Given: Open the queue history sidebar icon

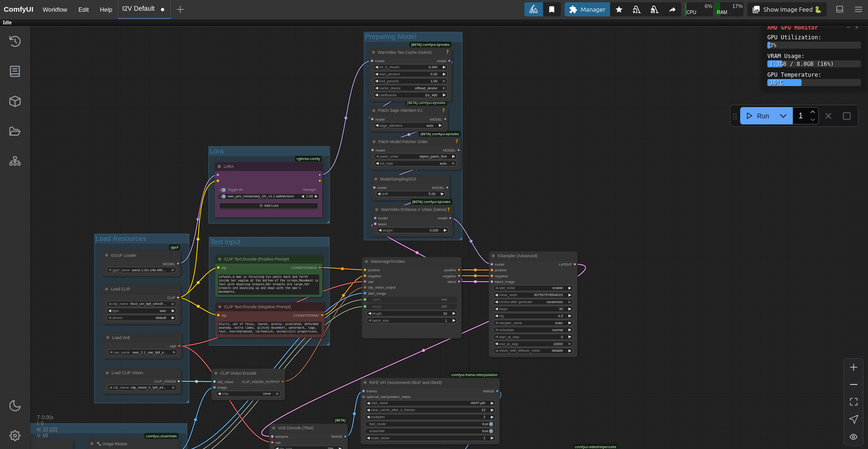Looking at the screenshot, I should 15,41.
